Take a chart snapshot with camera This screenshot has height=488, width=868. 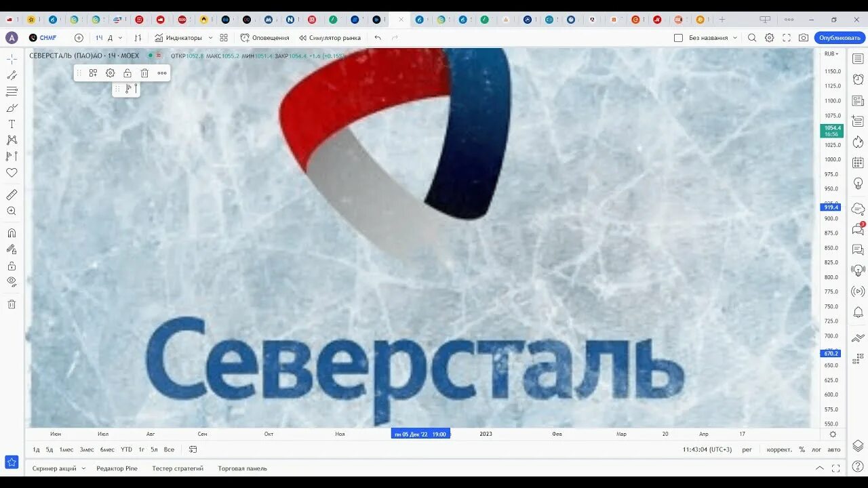click(x=804, y=38)
